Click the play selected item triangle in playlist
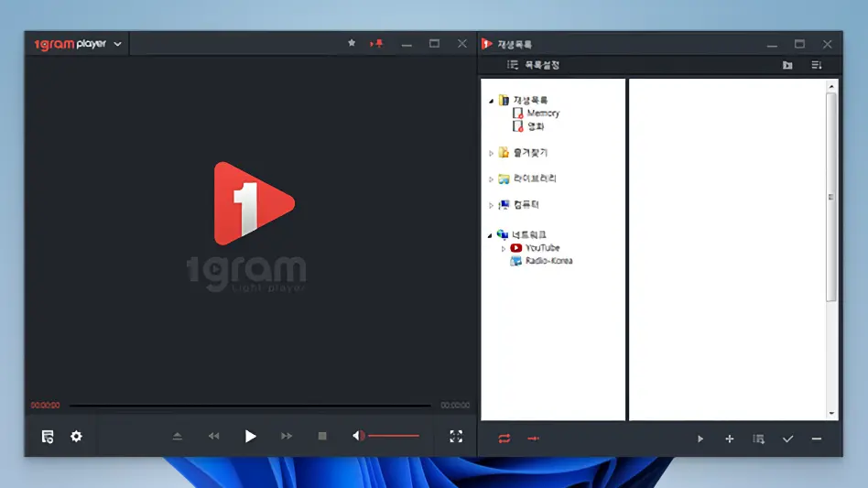868x488 pixels. point(700,439)
